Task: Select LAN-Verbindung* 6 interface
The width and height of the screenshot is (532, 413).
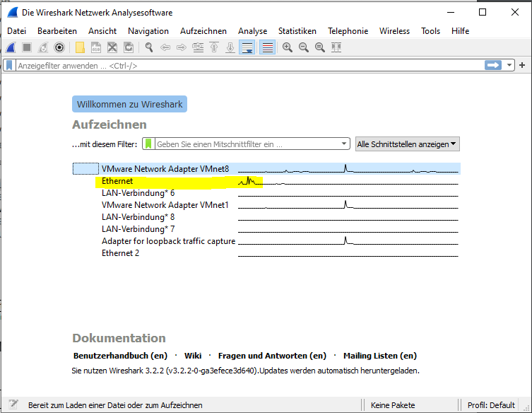Action: (266, 193)
